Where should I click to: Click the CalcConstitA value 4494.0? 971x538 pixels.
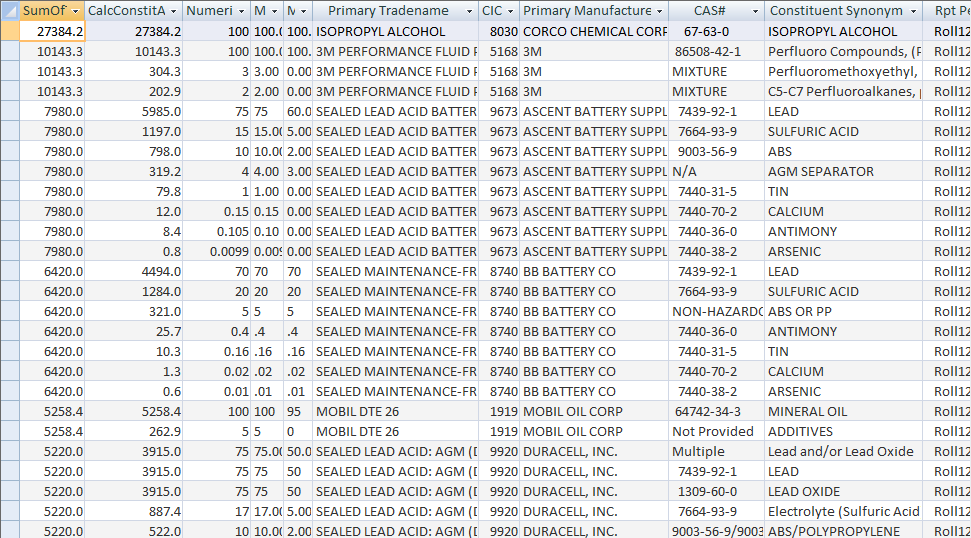pos(134,272)
